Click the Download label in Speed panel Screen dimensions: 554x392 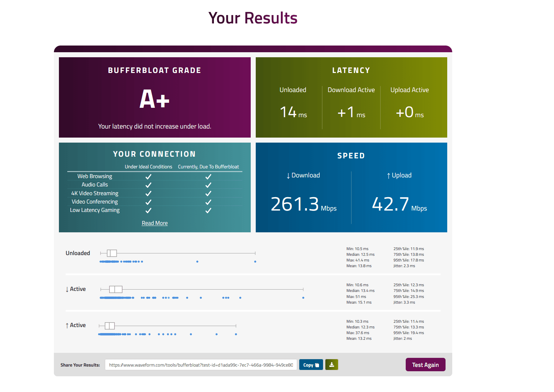[303, 175]
